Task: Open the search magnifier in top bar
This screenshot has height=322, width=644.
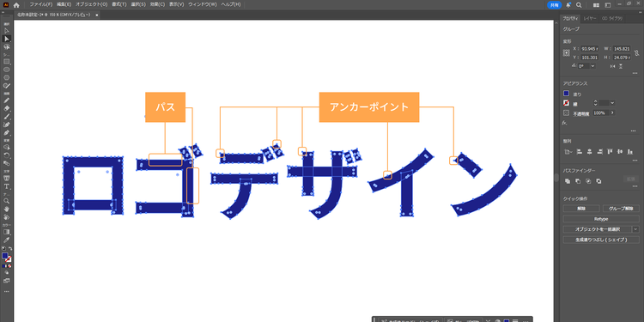Action: 579,5
